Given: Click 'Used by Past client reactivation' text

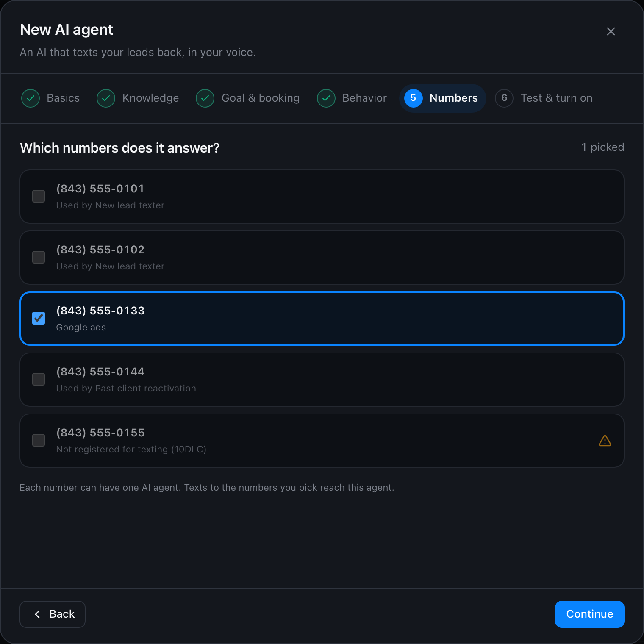Looking at the screenshot, I should (x=126, y=389).
